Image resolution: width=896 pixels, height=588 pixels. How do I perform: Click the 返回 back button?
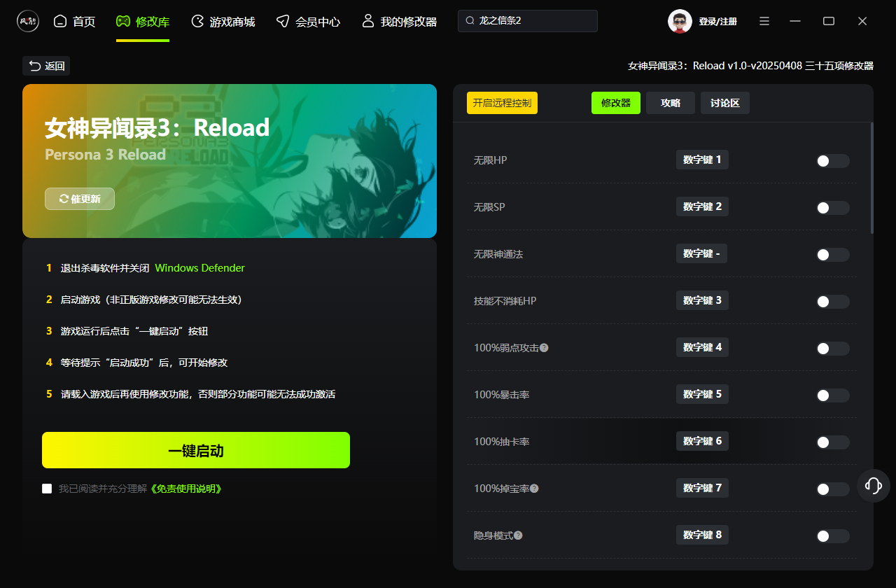click(x=46, y=66)
